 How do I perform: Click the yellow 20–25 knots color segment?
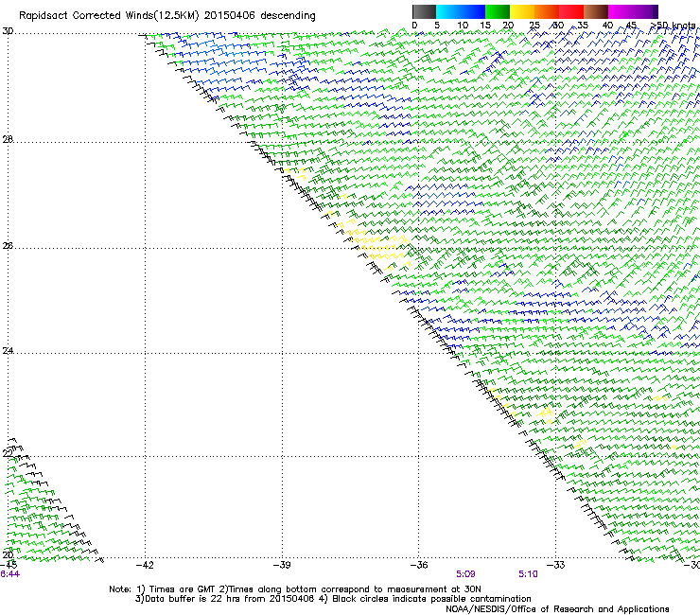pyautogui.click(x=522, y=11)
